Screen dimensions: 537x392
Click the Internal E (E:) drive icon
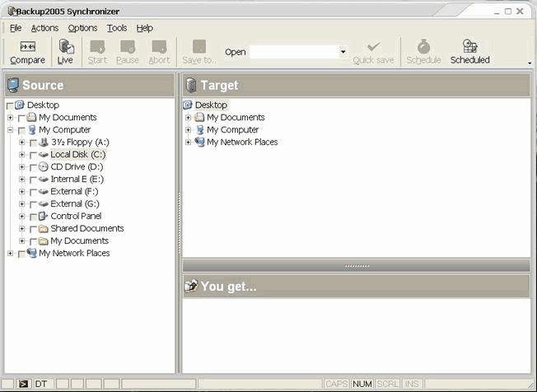click(x=43, y=179)
